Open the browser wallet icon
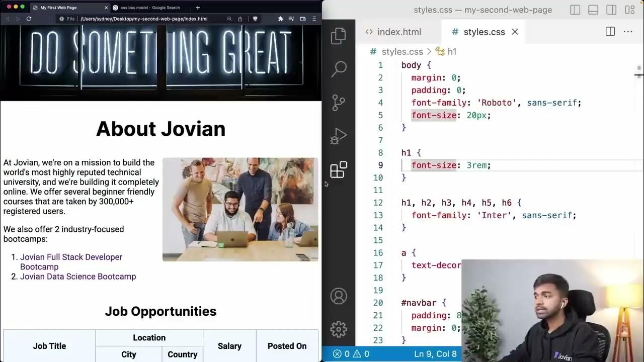 coord(302,19)
